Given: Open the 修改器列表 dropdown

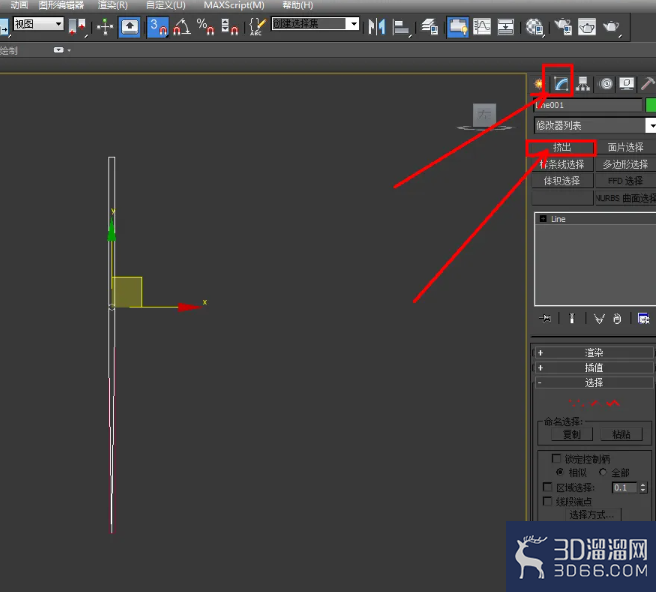Looking at the screenshot, I should [595, 126].
